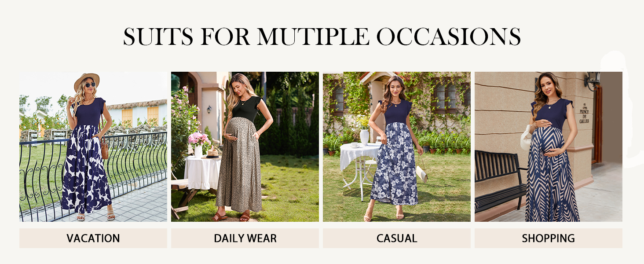
Task: Click the white handbag held by shopping model
Action: tap(526, 137)
